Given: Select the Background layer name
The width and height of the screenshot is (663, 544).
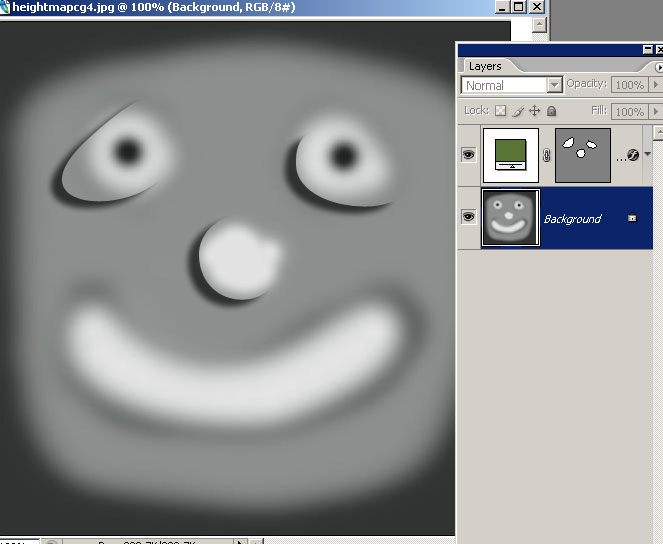Looking at the screenshot, I should [572, 219].
